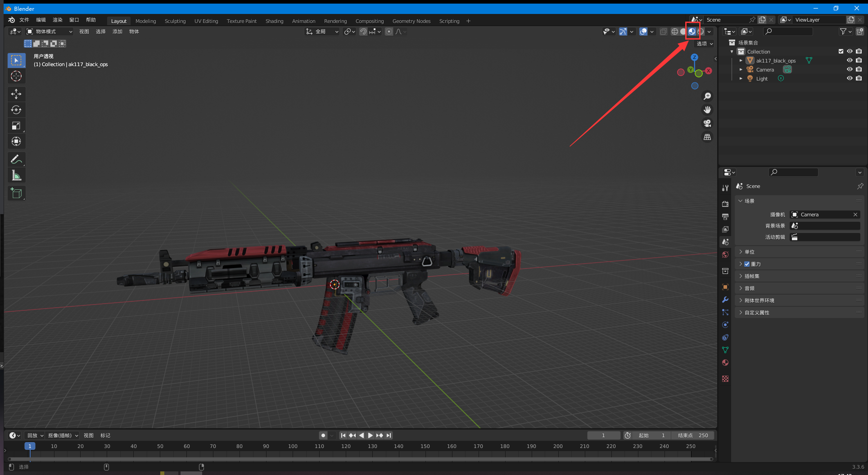
Task: Activate the Scale tool
Action: coord(16,126)
